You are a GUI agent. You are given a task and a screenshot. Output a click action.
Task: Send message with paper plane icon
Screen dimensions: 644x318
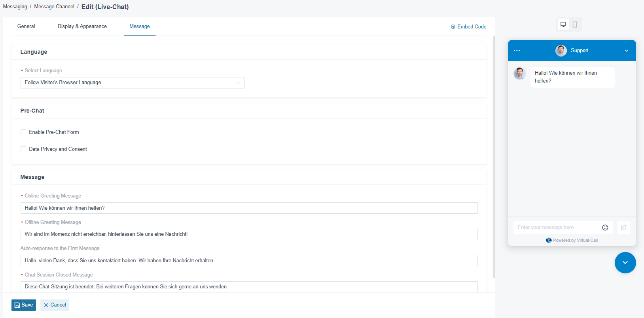pyautogui.click(x=624, y=228)
